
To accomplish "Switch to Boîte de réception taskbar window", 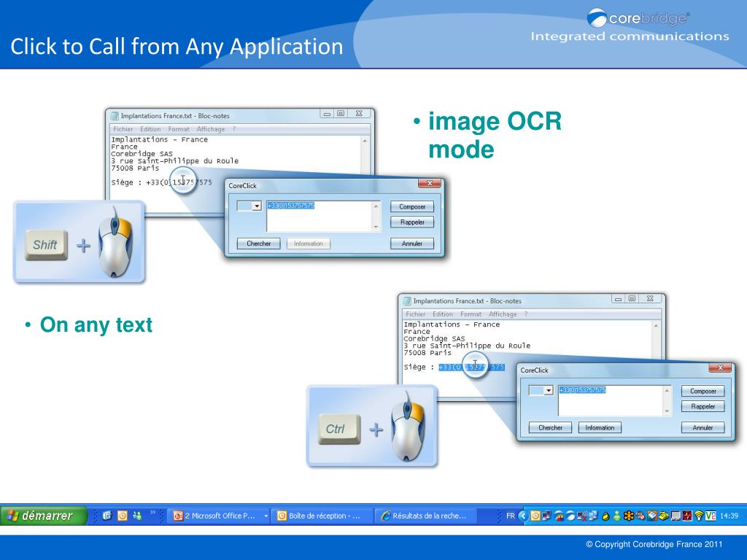I will point(323,516).
